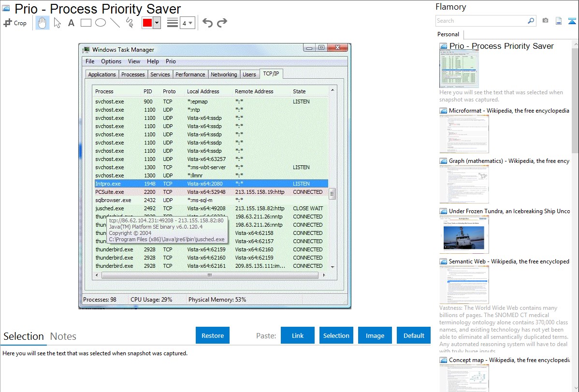Click the Paste Default button
This screenshot has width=579, height=392.
[414, 335]
